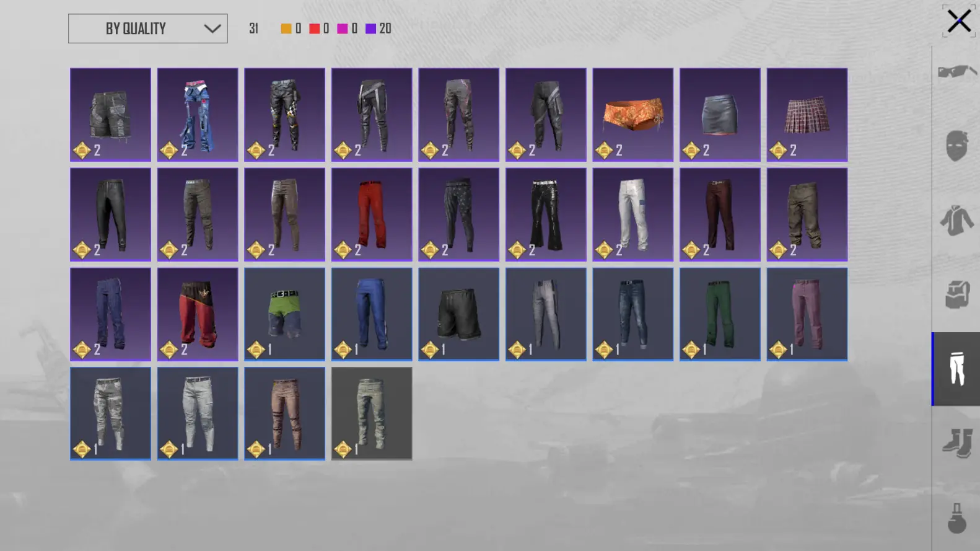Select the orange floral shorts item
Viewport: 980px width, 551px height.
pyautogui.click(x=632, y=115)
